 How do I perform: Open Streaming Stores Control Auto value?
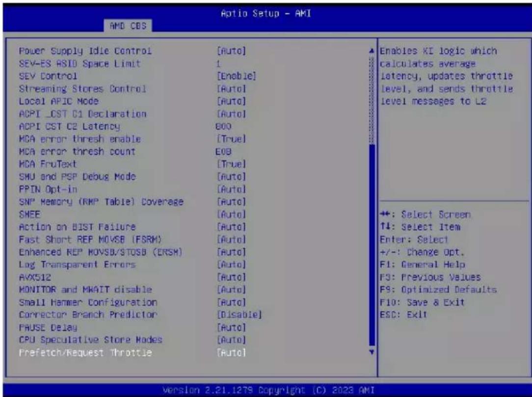[x=231, y=88]
